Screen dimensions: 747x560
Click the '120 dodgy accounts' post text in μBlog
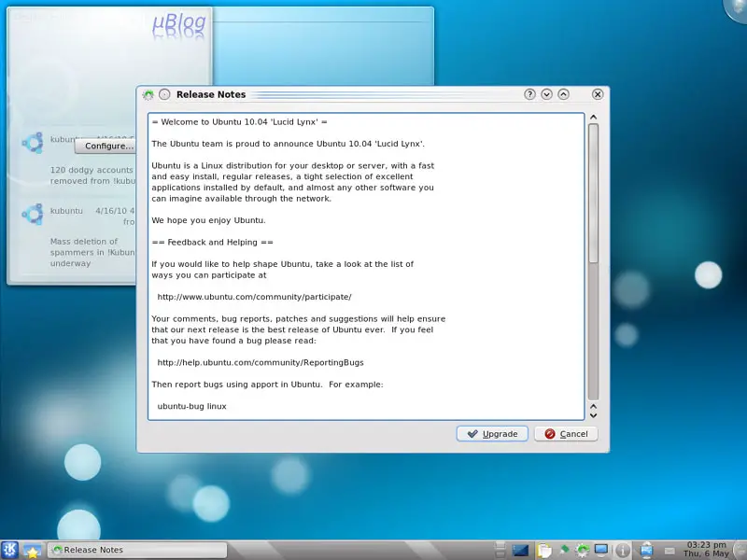click(x=92, y=170)
